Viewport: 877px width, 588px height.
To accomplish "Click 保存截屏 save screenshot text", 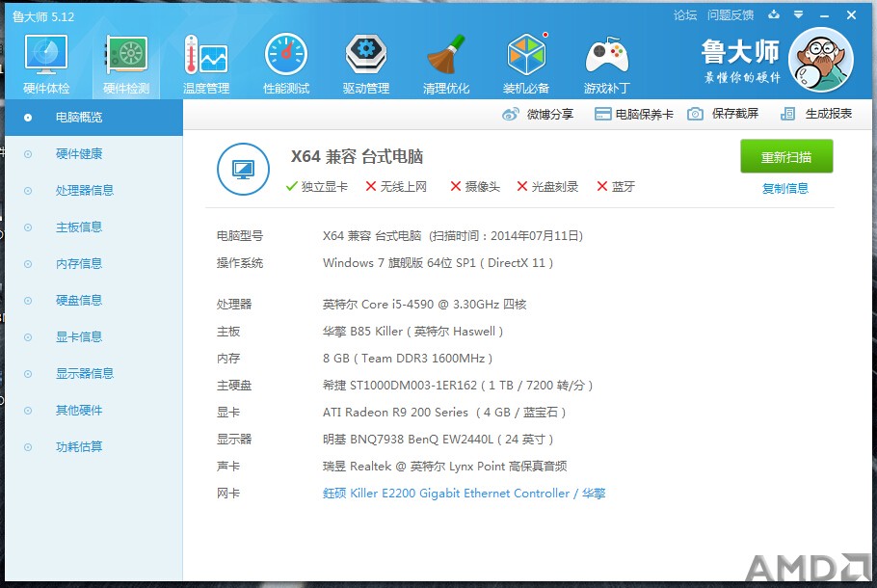I will click(x=735, y=114).
